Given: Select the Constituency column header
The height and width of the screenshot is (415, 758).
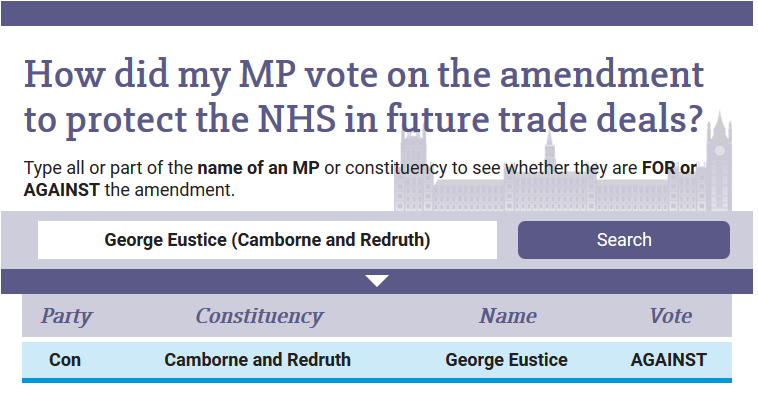Looking at the screenshot, I should (x=259, y=317).
